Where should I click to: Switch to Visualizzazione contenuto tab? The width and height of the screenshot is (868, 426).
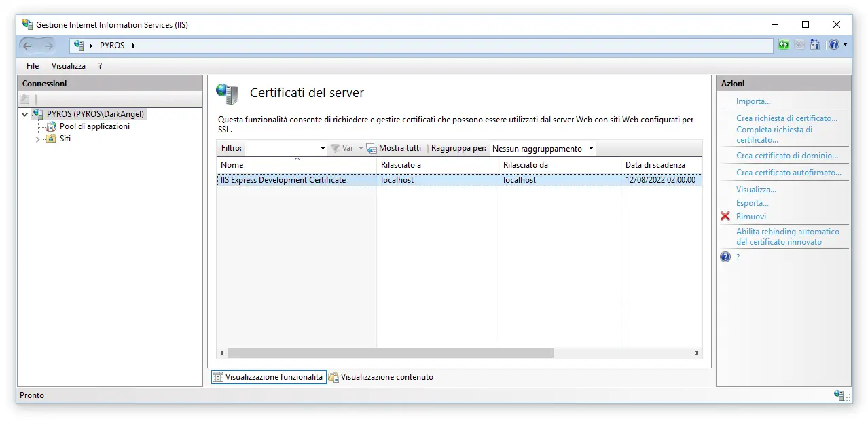coord(381,377)
